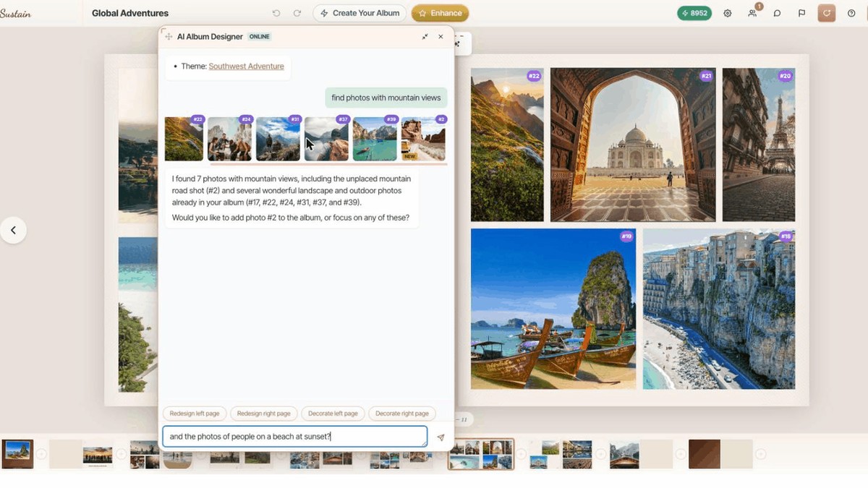This screenshot has width=868, height=488.
Task: Click the ONLINE status badge
Action: coord(259,36)
